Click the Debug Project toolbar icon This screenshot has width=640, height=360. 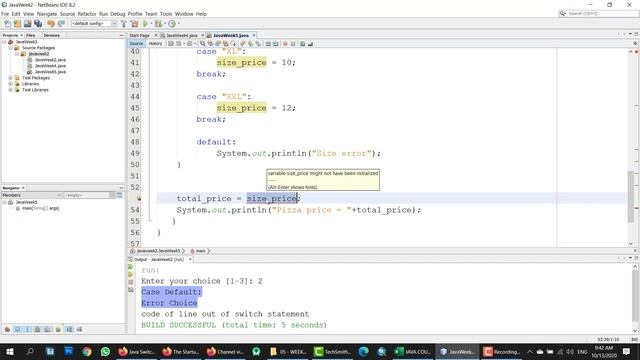click(x=158, y=24)
